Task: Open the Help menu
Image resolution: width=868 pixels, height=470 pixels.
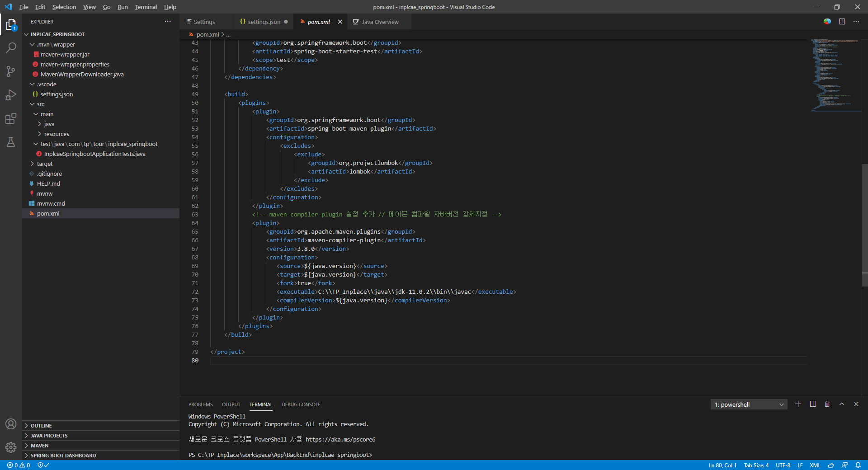Action: [170, 7]
